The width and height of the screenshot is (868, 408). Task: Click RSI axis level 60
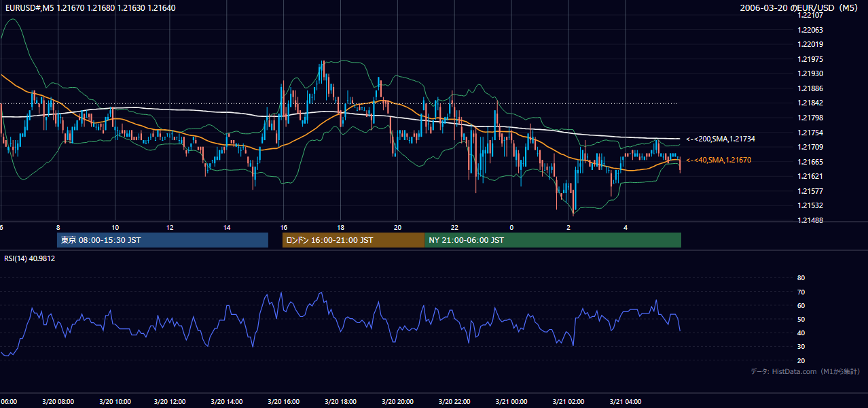coord(801,305)
